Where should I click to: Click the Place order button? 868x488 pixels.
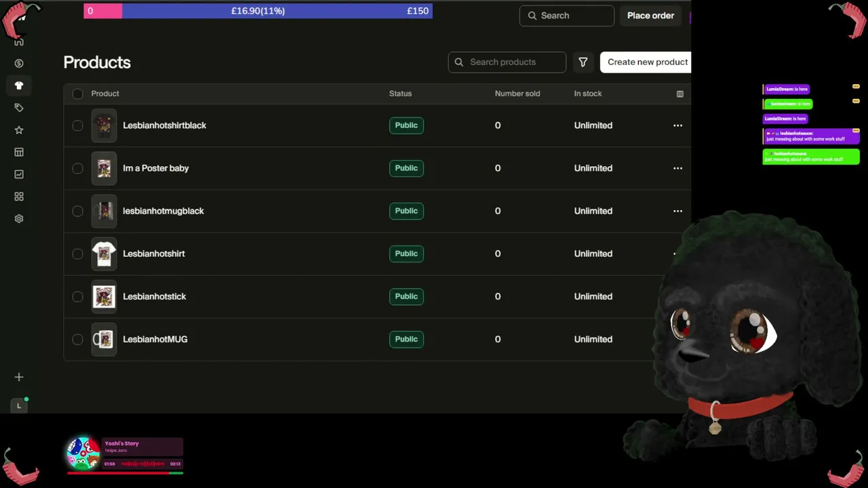[650, 16]
